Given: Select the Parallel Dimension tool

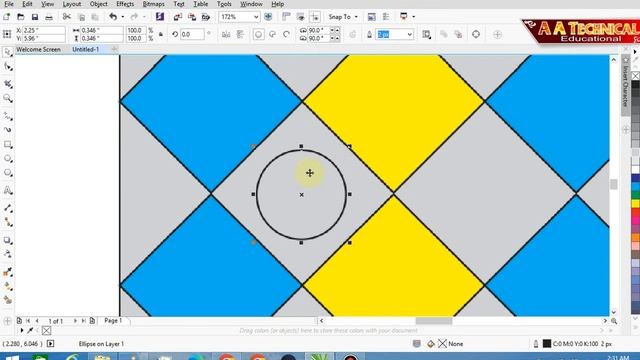Looking at the screenshot, I should 8,208.
